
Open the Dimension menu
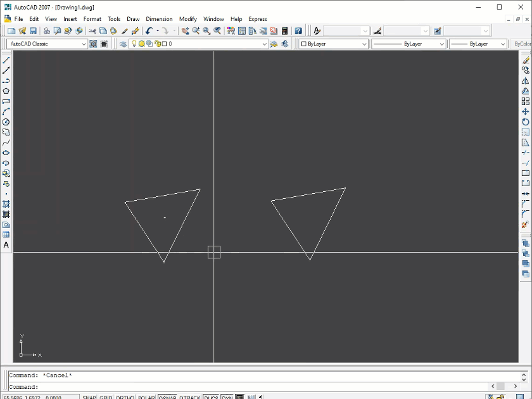click(x=159, y=19)
